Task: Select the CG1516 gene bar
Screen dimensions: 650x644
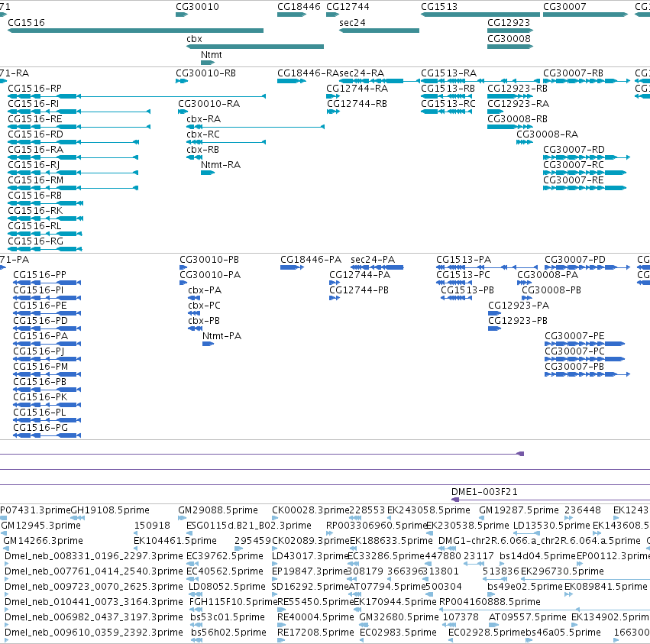Action: (x=135, y=31)
